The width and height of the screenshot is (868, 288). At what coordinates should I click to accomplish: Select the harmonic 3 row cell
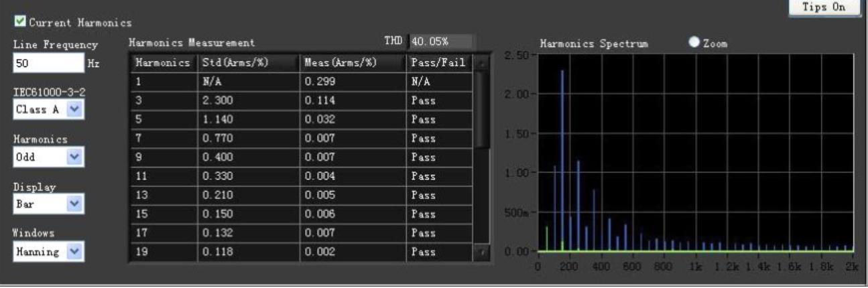pyautogui.click(x=163, y=100)
